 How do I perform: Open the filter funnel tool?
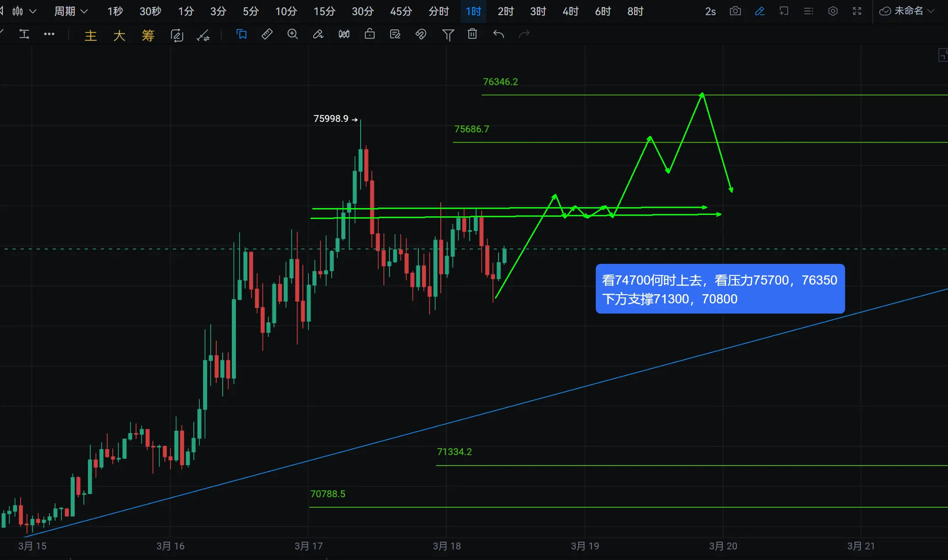[448, 35]
